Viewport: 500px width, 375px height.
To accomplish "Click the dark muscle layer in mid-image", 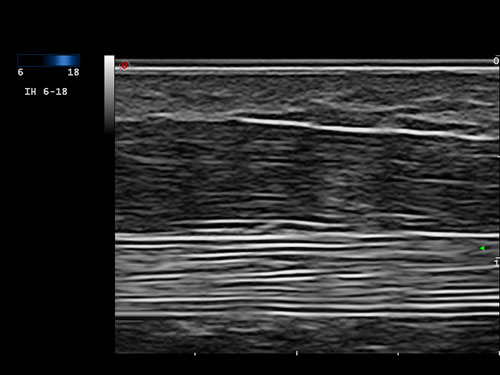I will click(x=307, y=173).
